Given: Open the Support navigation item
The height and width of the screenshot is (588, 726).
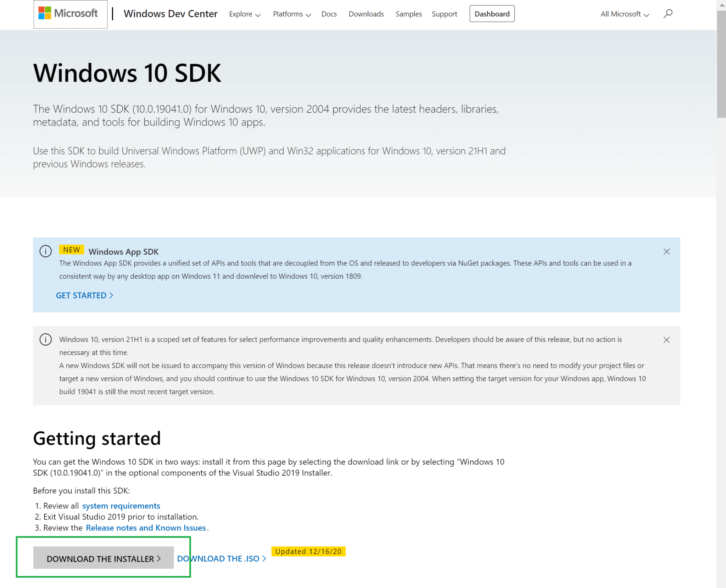Looking at the screenshot, I should point(444,14).
